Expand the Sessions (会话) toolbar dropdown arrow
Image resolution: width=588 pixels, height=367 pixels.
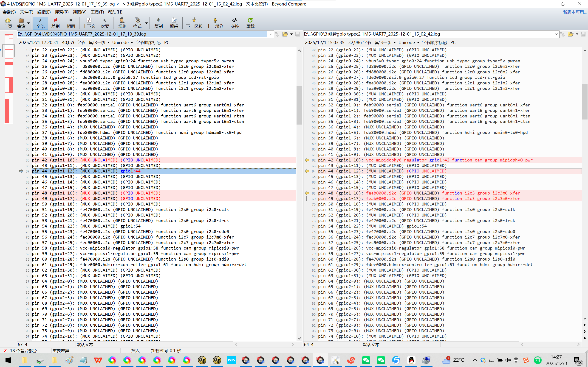pyautogui.click(x=29, y=23)
